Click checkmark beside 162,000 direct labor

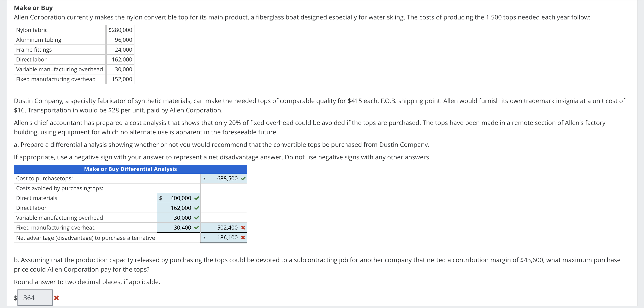(196, 208)
